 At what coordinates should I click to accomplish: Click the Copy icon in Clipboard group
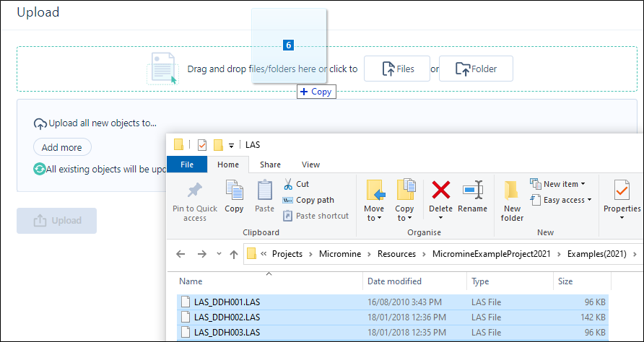234,191
